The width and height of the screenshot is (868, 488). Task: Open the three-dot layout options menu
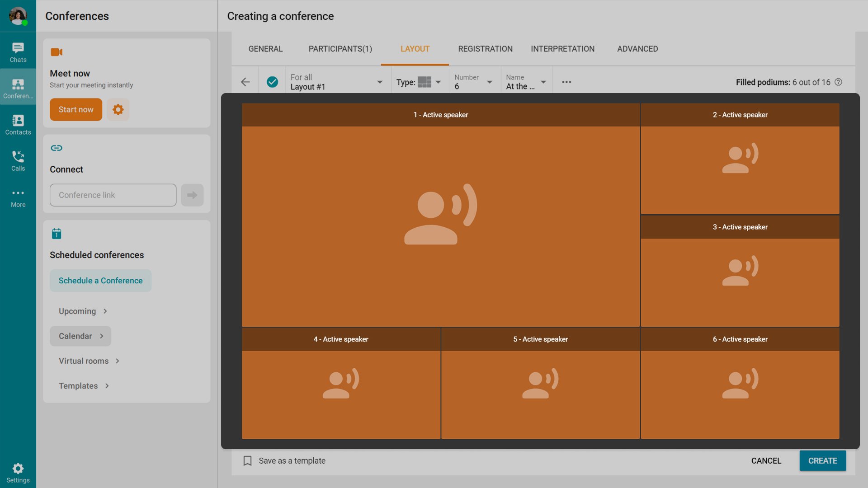[x=566, y=82]
